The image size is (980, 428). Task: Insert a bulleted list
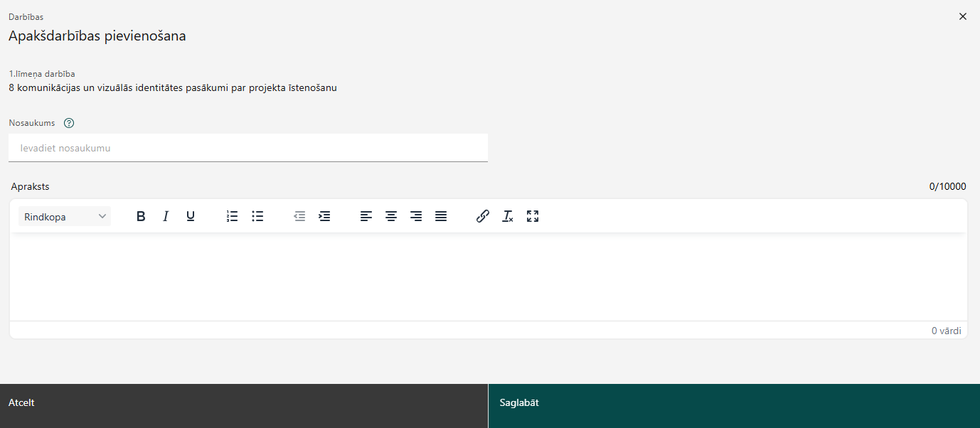[x=257, y=216]
